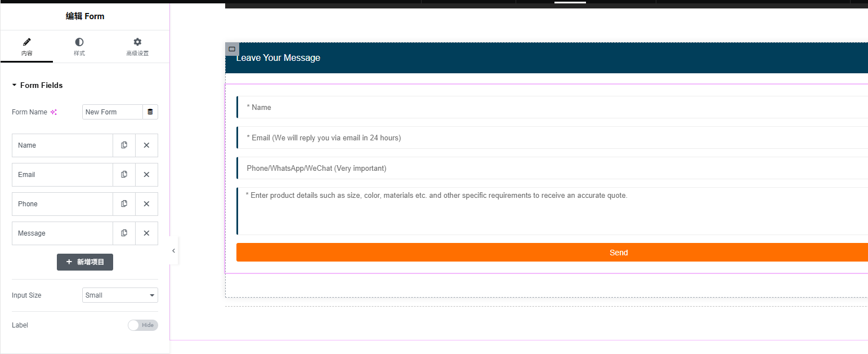Switch to the 样式 tab

click(x=79, y=47)
